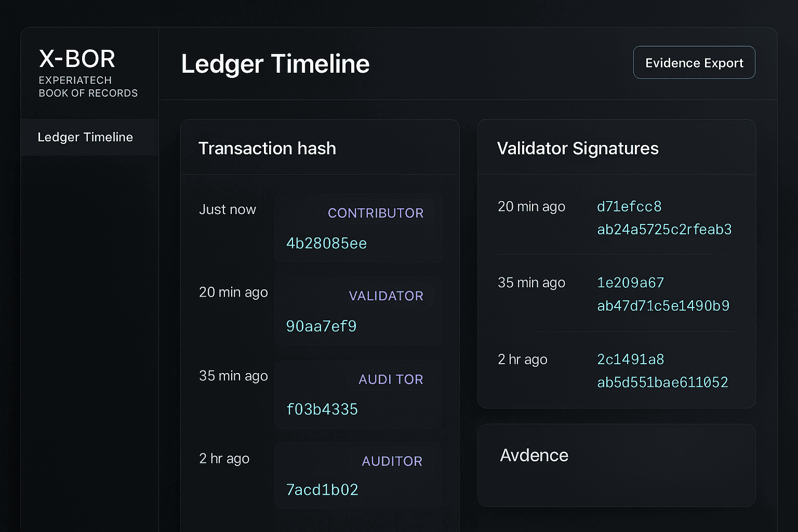798x532 pixels.
Task: Open the AUDI TOR entry from 35 min ago
Action: pos(358,394)
